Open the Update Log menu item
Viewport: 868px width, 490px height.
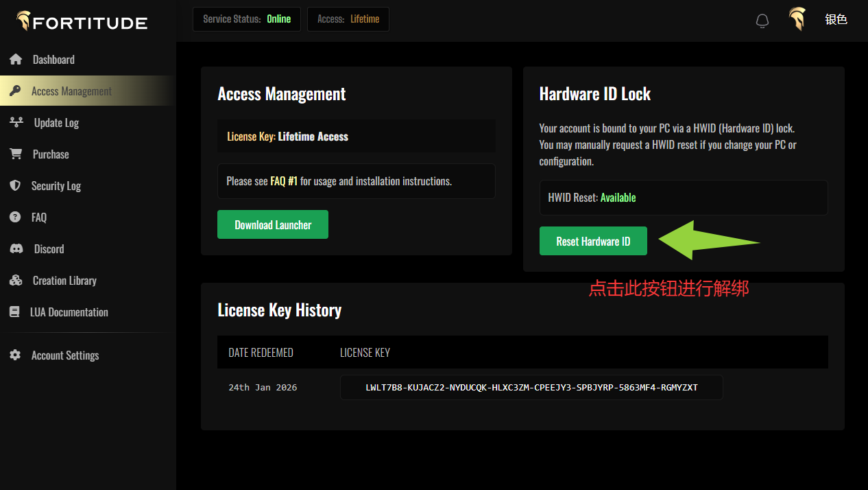[x=56, y=123]
